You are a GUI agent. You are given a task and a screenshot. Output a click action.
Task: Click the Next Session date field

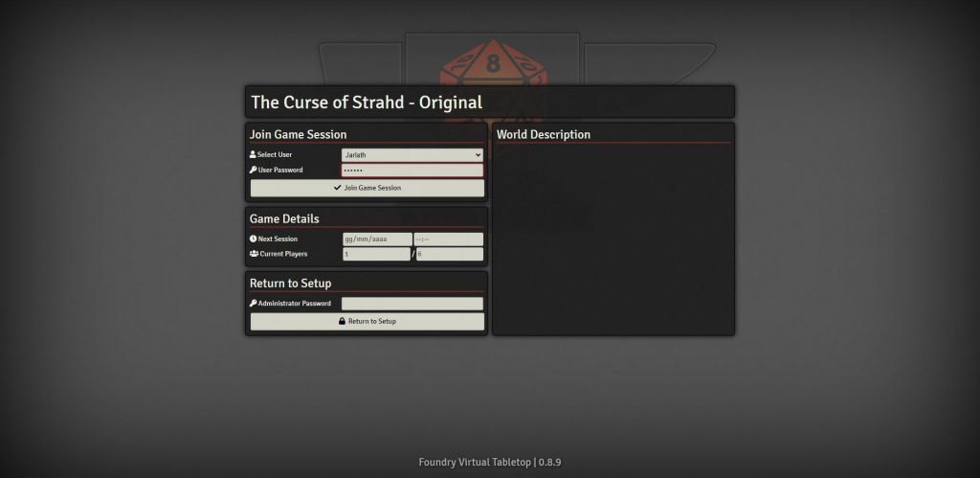(x=377, y=239)
